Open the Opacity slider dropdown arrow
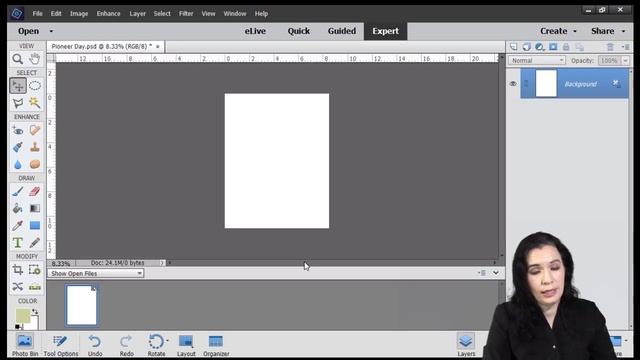 [x=625, y=60]
